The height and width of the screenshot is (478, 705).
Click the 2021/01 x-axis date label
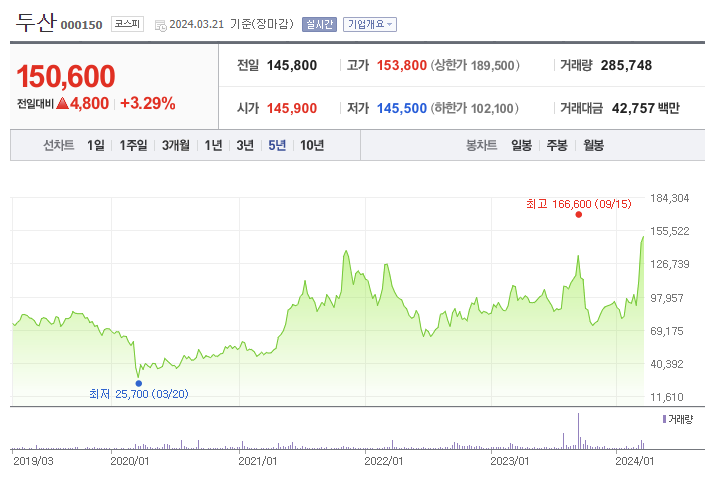[x=258, y=461]
